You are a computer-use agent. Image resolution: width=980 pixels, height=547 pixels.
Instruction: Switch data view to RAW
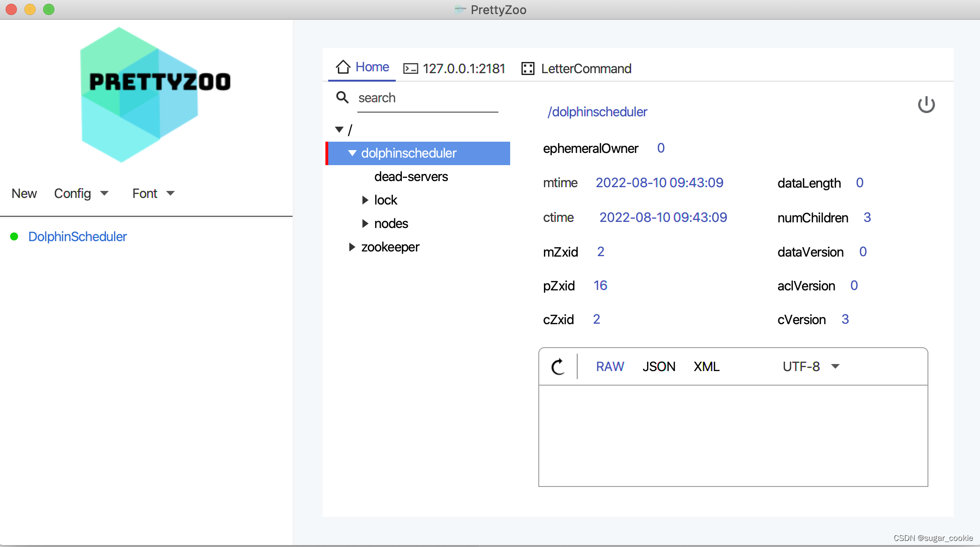point(610,366)
